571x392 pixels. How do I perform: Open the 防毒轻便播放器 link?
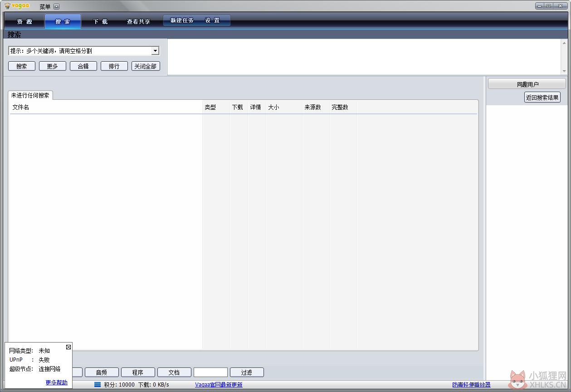pos(471,385)
